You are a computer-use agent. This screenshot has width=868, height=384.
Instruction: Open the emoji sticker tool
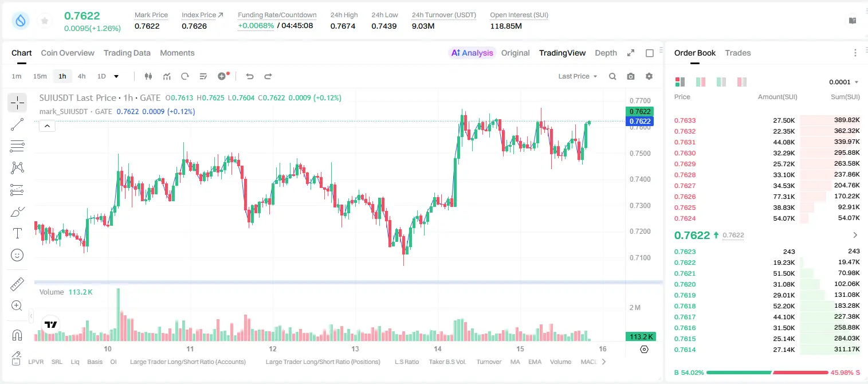(x=17, y=255)
